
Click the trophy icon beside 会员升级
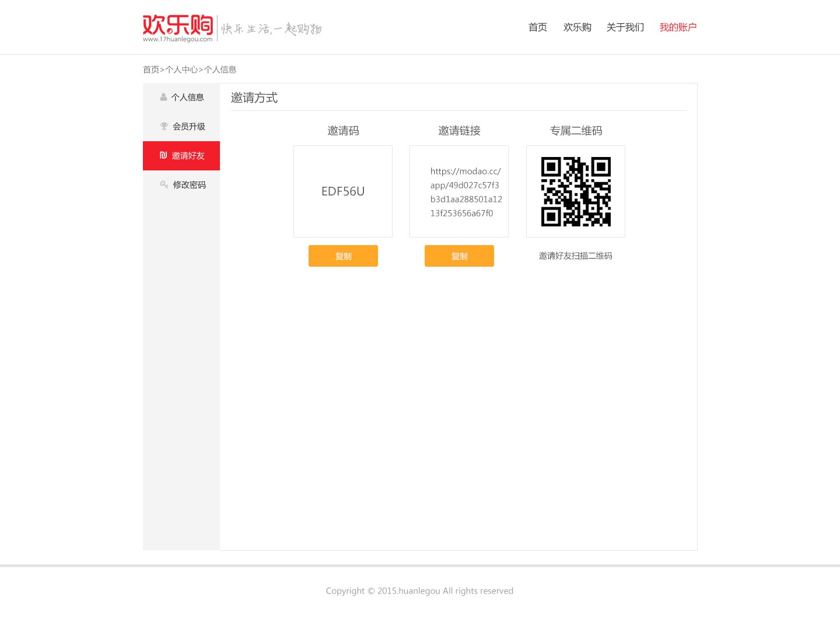[x=164, y=126]
